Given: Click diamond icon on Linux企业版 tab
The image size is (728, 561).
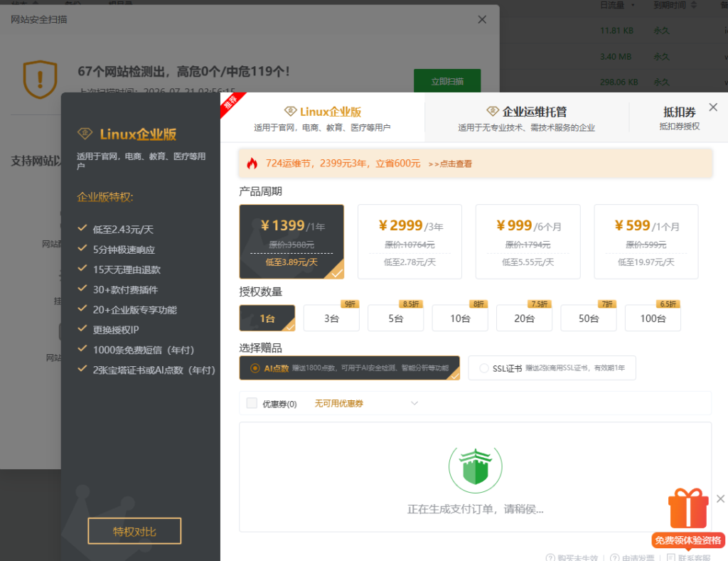Looking at the screenshot, I should click(x=291, y=112).
